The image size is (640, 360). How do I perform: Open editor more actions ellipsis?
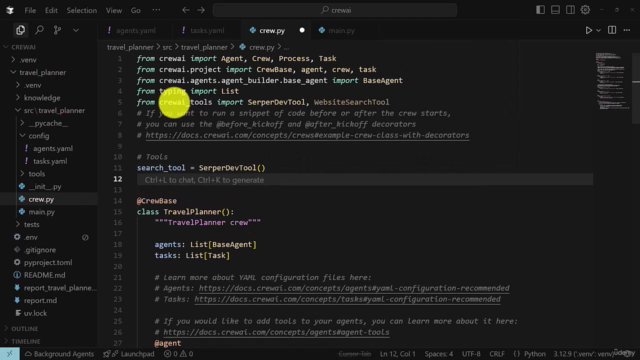(627, 30)
